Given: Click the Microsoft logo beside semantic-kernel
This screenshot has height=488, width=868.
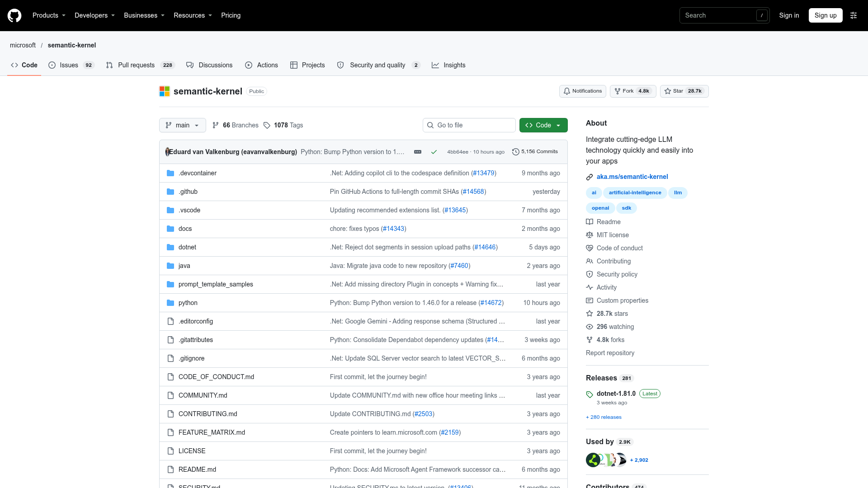Looking at the screenshot, I should 165,91.
